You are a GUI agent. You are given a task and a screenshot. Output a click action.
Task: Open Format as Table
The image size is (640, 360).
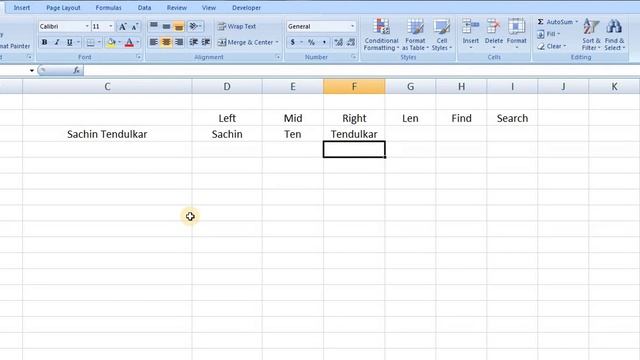(415, 35)
